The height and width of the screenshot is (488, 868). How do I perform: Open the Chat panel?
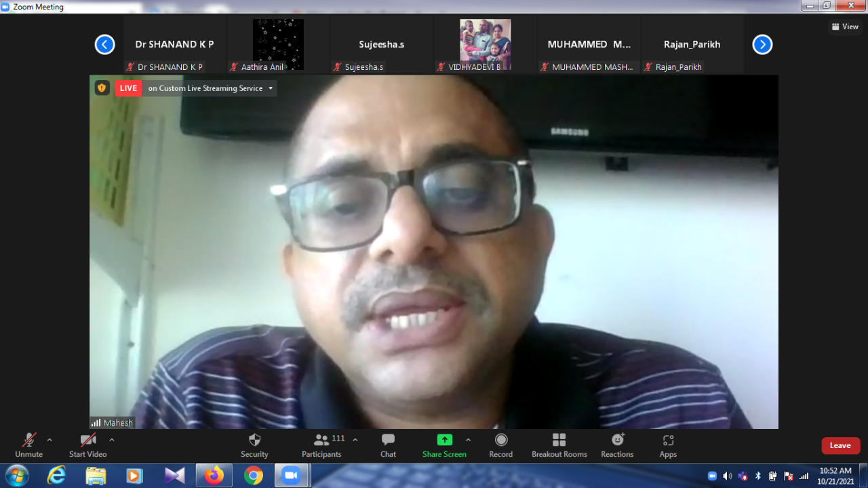click(x=388, y=445)
